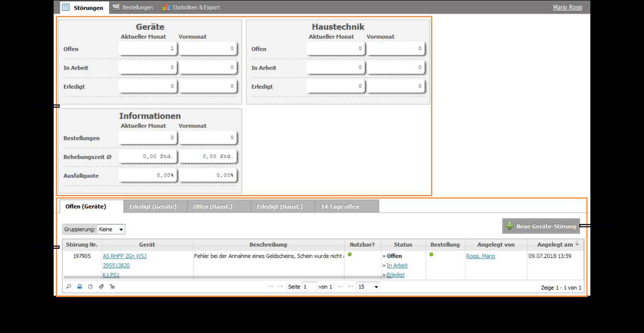Sort by Angelegt von column header

496,244
